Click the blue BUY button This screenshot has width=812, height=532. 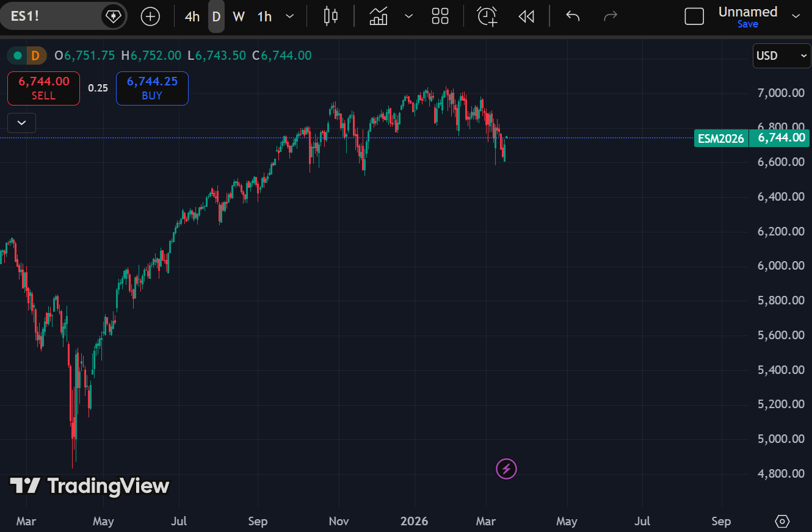152,88
